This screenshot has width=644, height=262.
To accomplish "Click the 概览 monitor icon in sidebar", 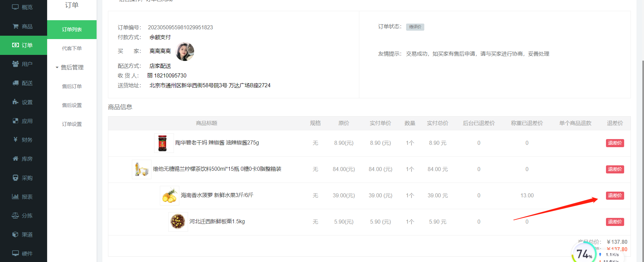I will pos(15,7).
